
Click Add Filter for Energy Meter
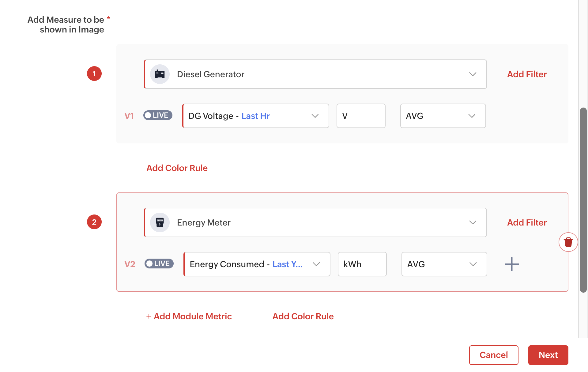pos(527,222)
